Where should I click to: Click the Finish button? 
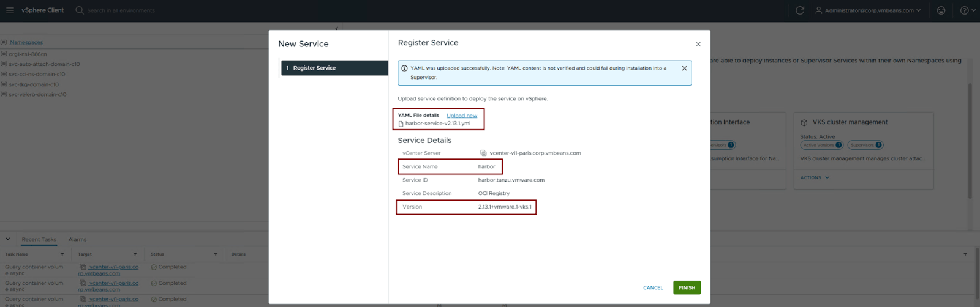coord(687,287)
